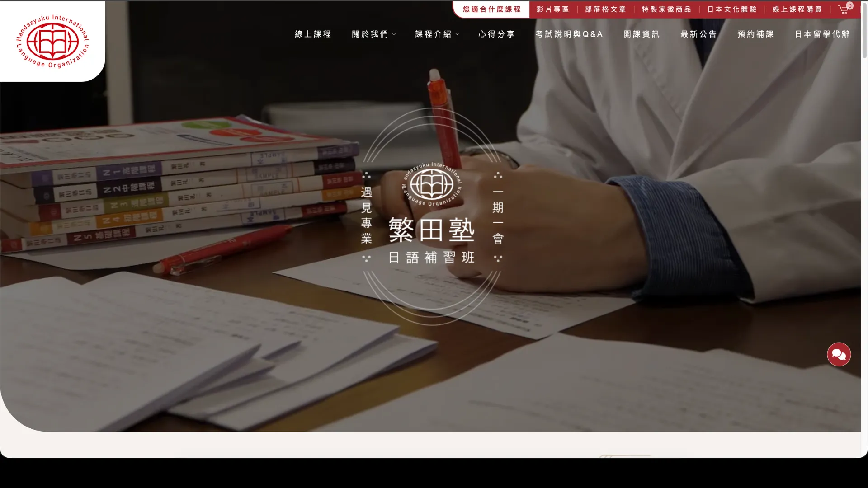Image resolution: width=868 pixels, height=488 pixels.
Task: Click the Handazyuku red logo top-left
Action: pyautogui.click(x=52, y=41)
